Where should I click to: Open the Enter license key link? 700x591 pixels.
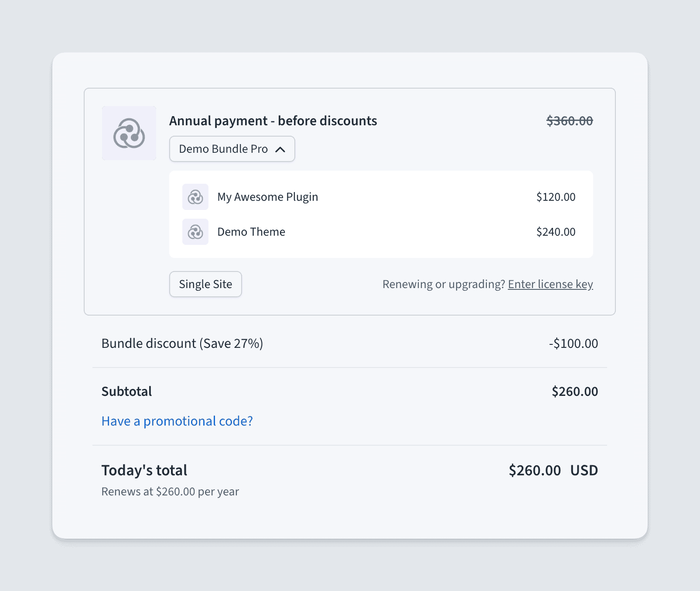[550, 284]
